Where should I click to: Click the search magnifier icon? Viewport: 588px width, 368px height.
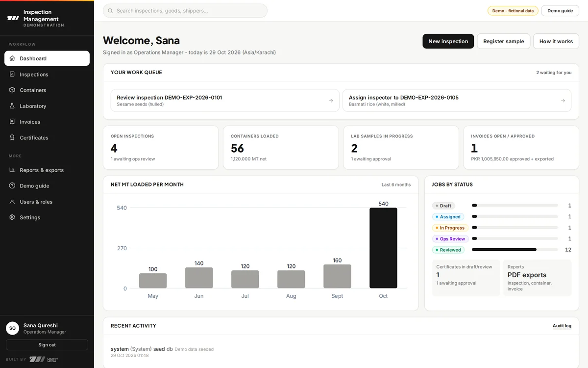(110, 11)
